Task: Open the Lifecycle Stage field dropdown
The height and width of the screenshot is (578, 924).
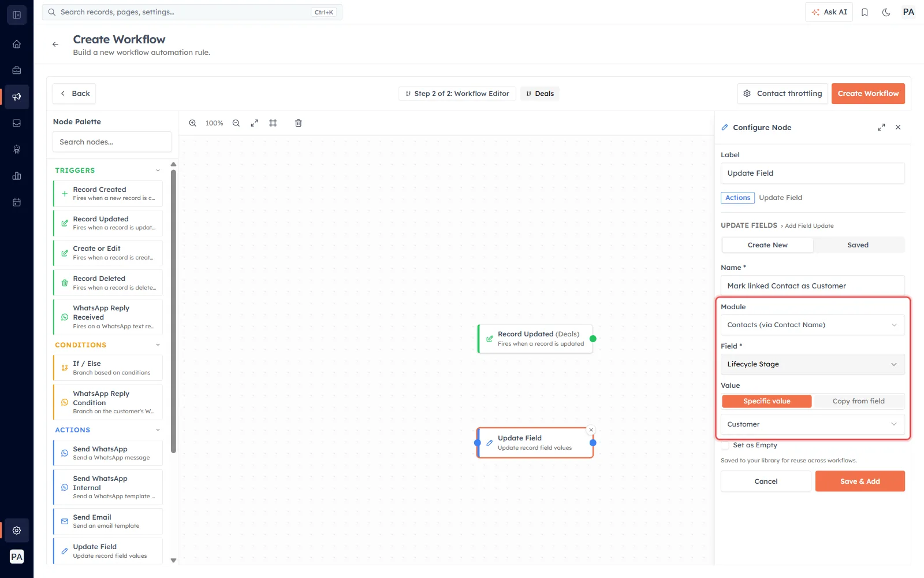Action: (x=813, y=364)
